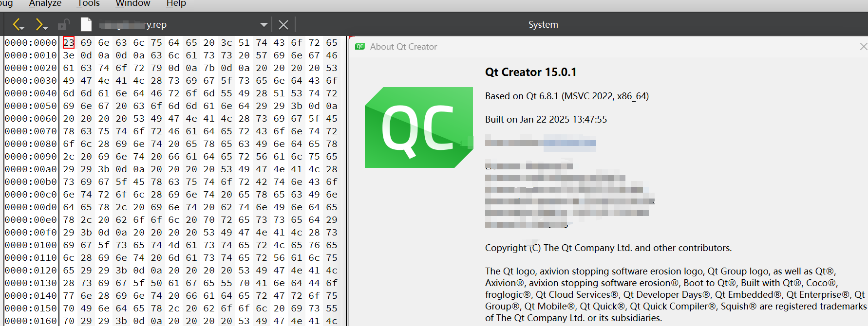Click the address 0000:0140 in hex view
Image resolution: width=868 pixels, height=326 pixels.
[x=31, y=296]
